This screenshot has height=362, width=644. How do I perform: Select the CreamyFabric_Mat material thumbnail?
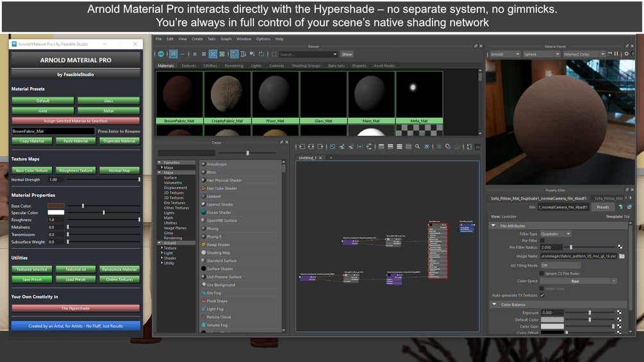pos(227,97)
